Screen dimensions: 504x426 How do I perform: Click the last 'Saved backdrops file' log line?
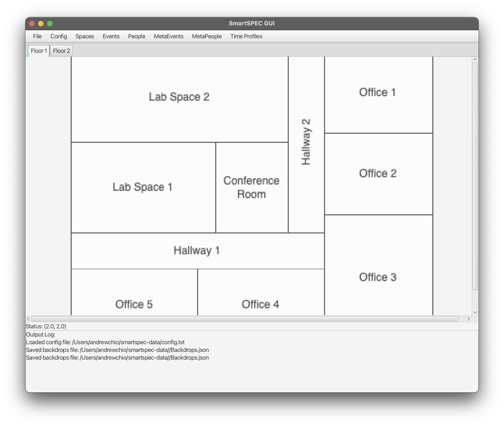tap(117, 357)
